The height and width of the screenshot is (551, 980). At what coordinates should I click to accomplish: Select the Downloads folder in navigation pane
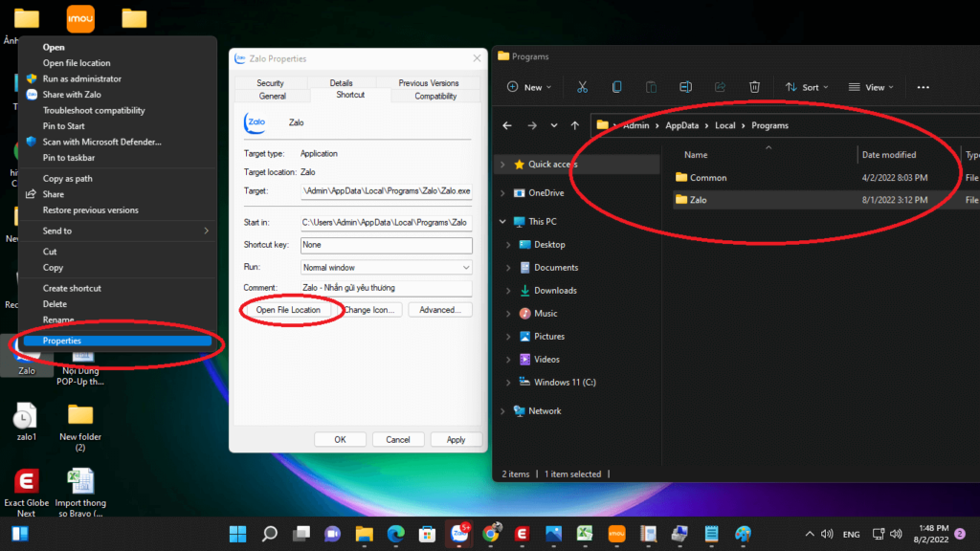[x=554, y=290]
